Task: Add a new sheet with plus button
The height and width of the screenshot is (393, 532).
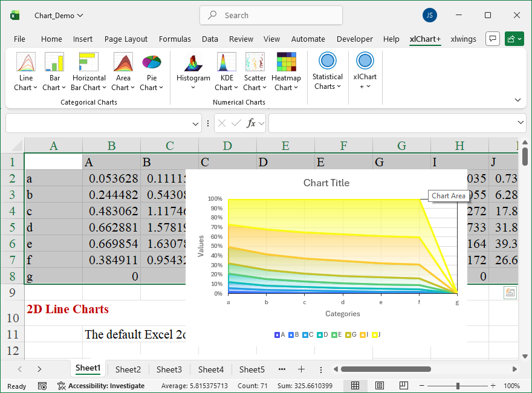Action: tap(301, 369)
